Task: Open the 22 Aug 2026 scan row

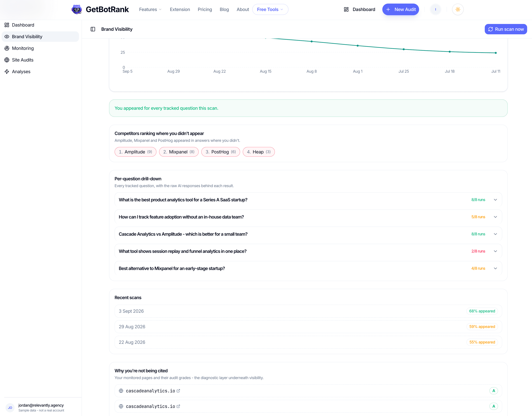Action: tap(308, 342)
